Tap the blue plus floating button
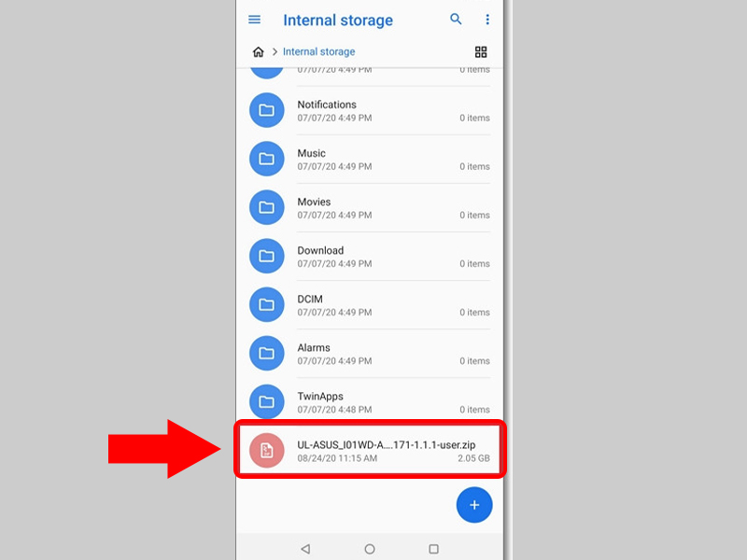 (x=474, y=505)
